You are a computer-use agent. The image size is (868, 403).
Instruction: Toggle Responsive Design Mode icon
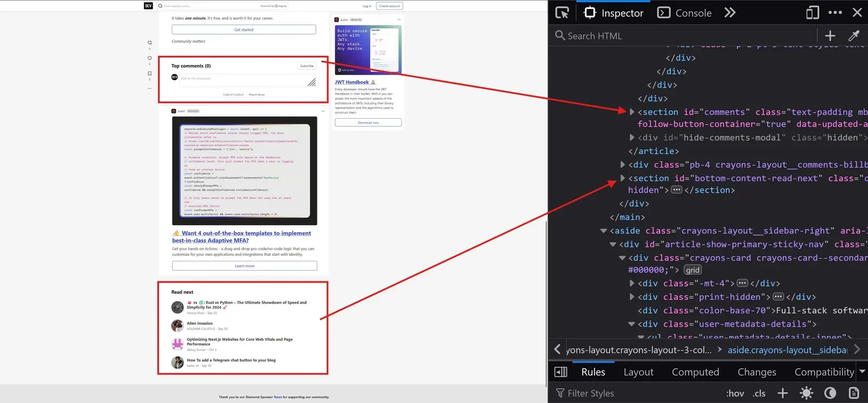click(x=812, y=12)
